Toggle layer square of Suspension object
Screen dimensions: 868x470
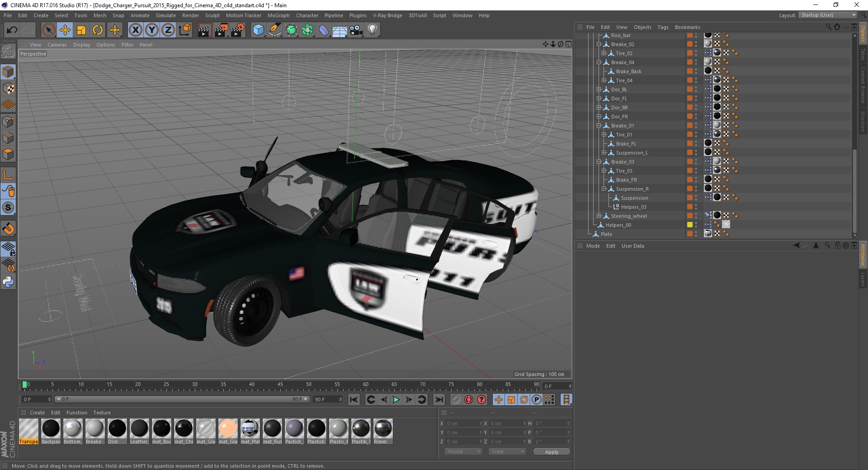point(690,197)
